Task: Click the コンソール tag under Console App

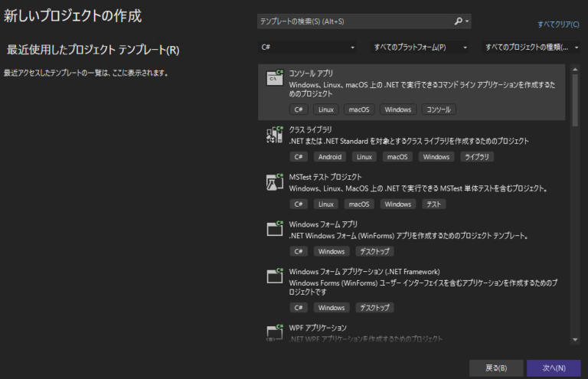Action: (x=439, y=109)
